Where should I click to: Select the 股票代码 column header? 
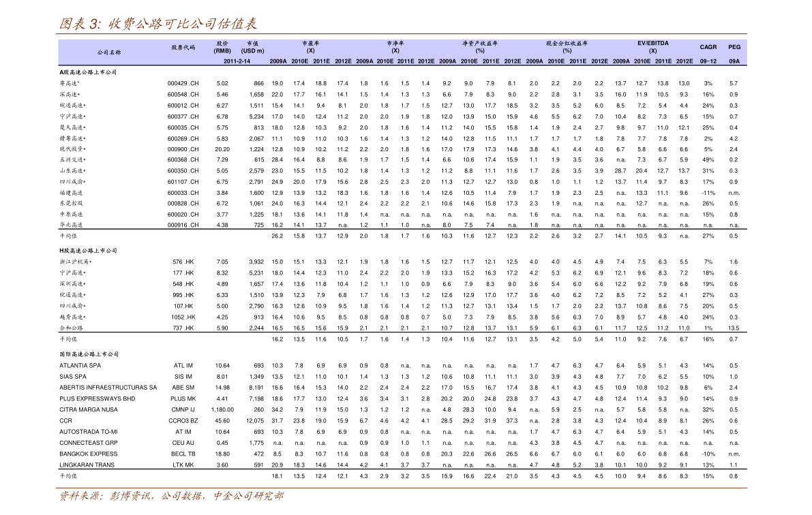point(183,48)
